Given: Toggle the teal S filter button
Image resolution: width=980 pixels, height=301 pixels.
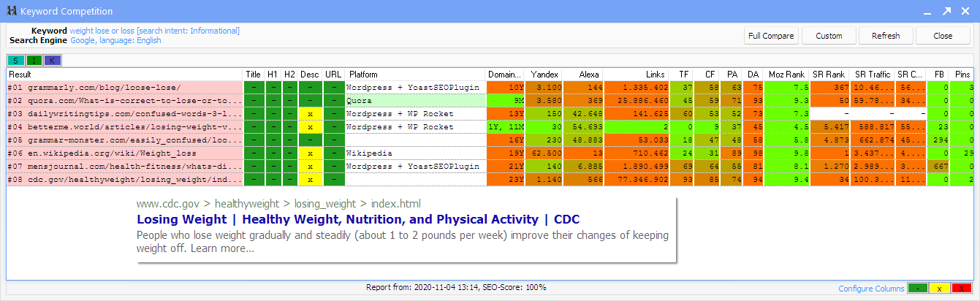Looking at the screenshot, I should [15, 60].
